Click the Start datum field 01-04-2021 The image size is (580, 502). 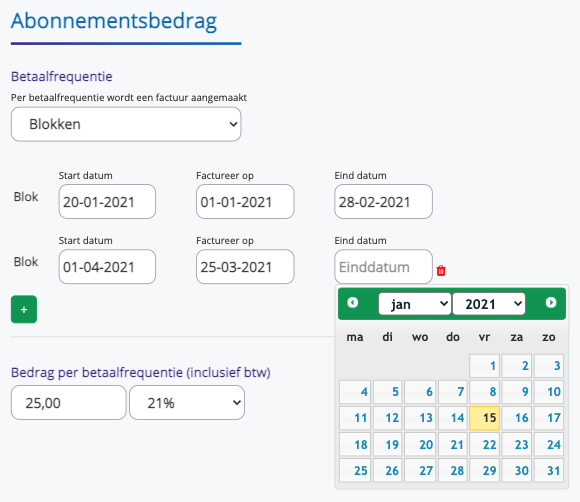pyautogui.click(x=107, y=267)
